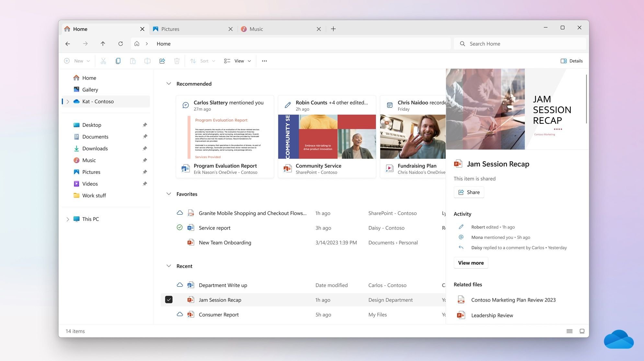Click the OneDrive cloud icon on desktop

click(618, 340)
